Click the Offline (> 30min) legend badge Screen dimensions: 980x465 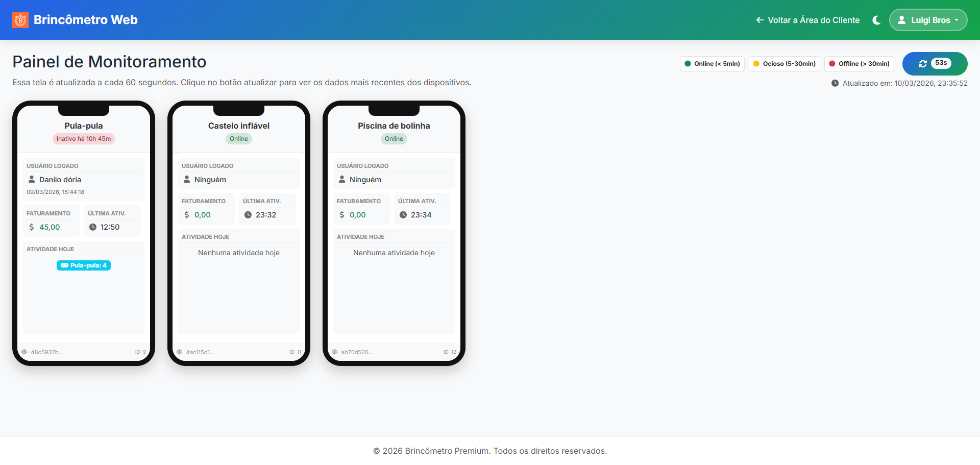tap(859, 64)
